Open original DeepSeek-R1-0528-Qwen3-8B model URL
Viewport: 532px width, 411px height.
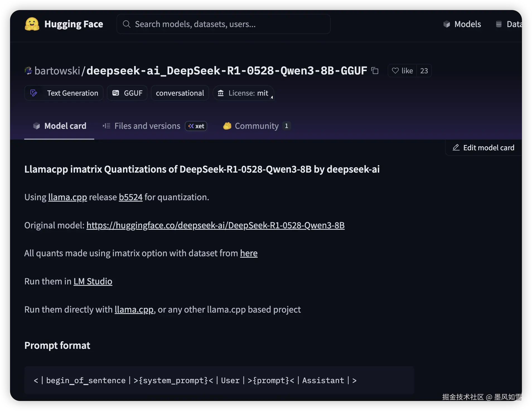click(215, 225)
